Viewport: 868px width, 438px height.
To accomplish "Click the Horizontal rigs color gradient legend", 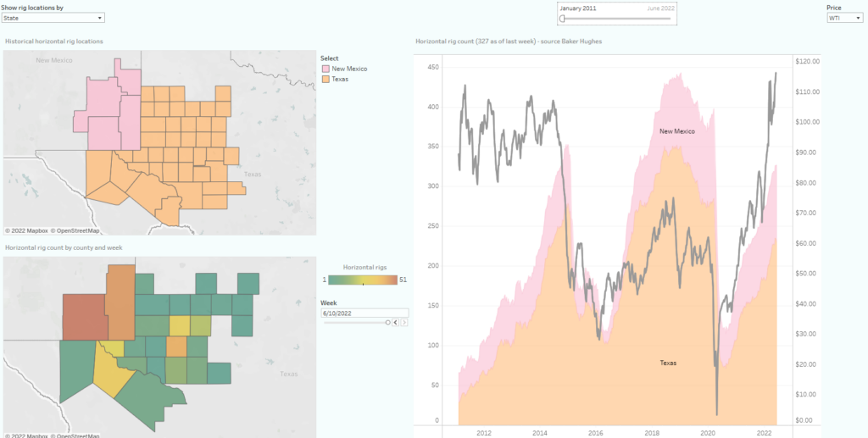I will (363, 280).
